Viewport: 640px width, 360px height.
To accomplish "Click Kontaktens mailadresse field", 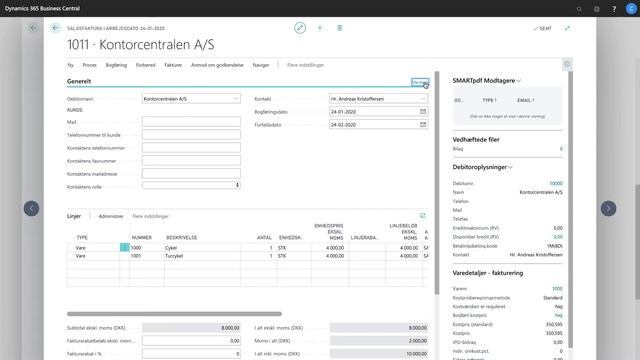I will click(x=191, y=174).
